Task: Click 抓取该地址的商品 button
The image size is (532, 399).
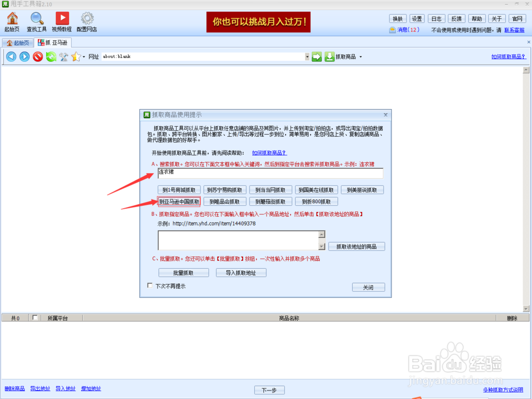Action: coord(356,246)
